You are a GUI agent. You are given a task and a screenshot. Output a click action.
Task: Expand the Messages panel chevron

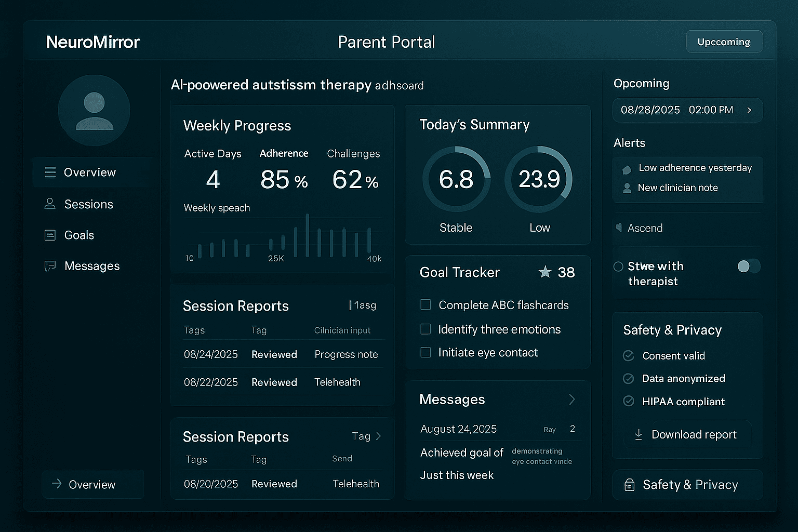(571, 399)
